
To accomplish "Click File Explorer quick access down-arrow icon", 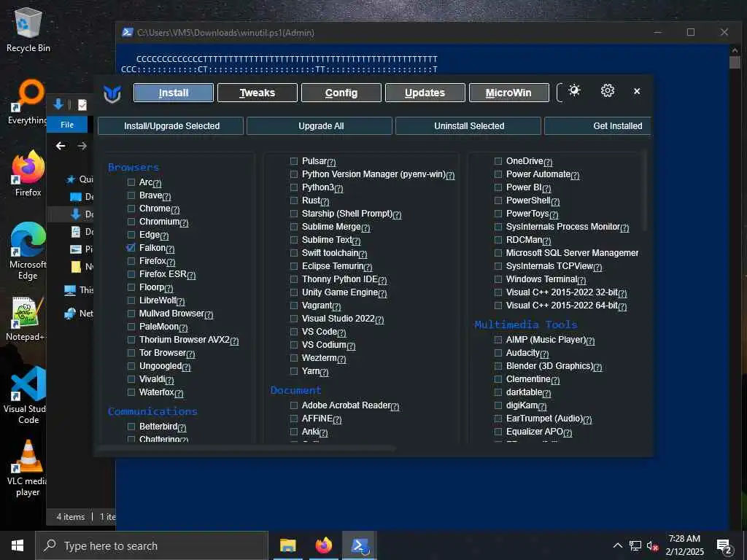I will coord(58,104).
